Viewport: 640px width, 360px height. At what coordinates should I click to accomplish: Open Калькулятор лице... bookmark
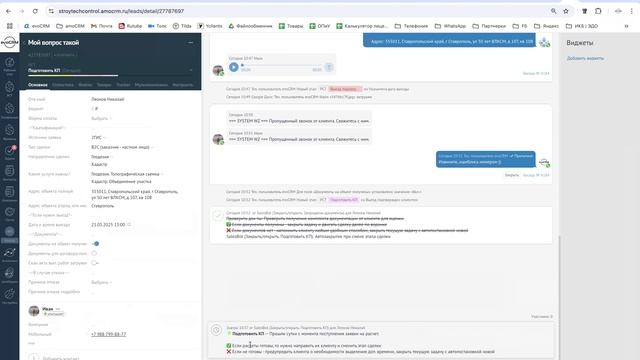pos(362,26)
